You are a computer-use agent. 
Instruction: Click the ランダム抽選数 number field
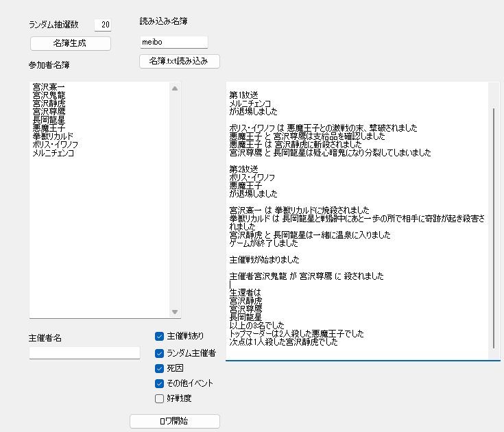point(103,25)
